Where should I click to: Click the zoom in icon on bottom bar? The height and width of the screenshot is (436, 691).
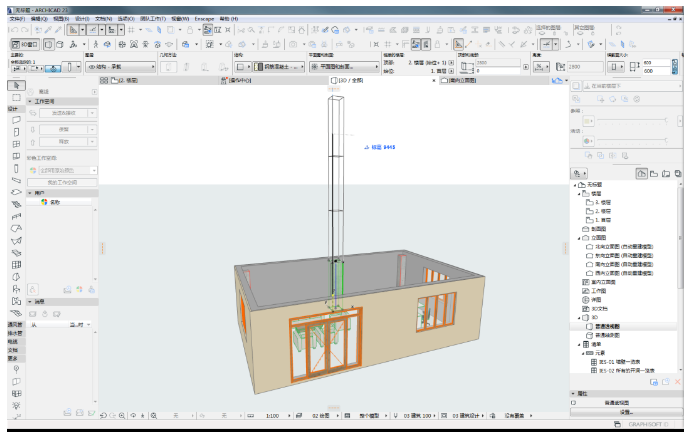[x=122, y=414]
